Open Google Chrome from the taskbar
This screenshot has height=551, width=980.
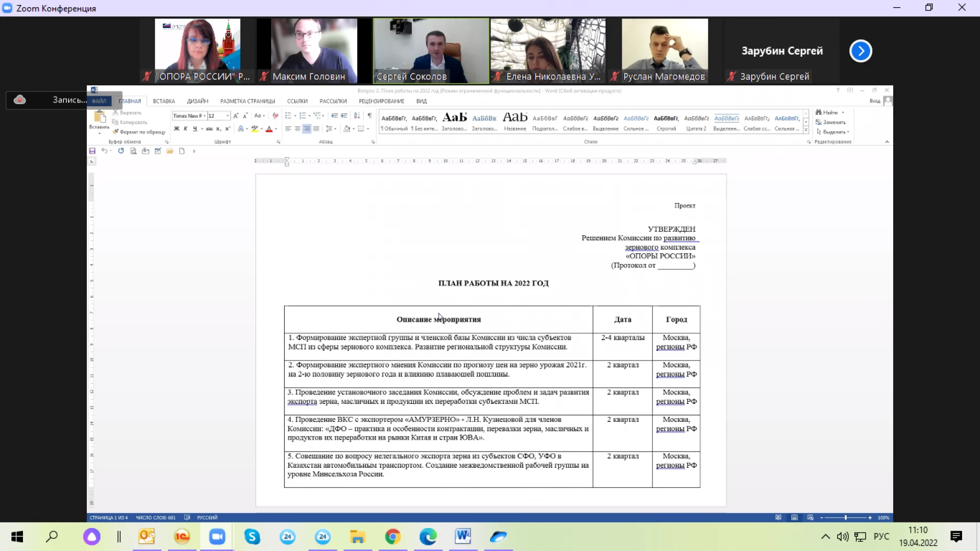[x=393, y=536]
